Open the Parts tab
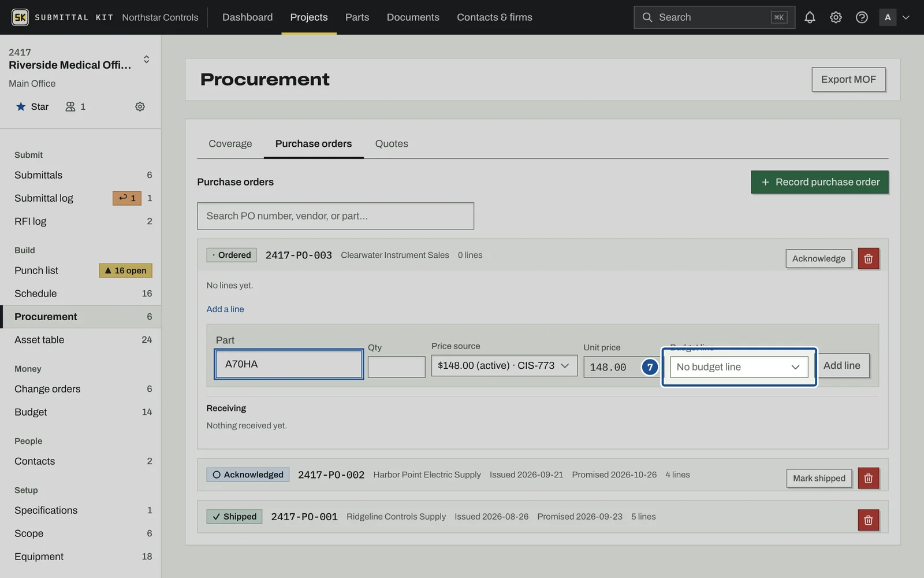 click(357, 17)
